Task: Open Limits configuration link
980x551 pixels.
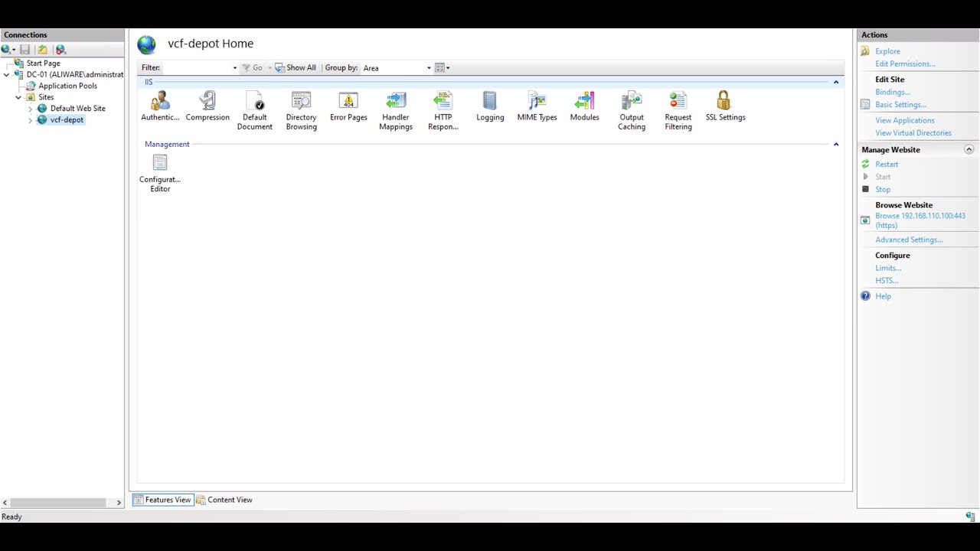Action: tap(888, 269)
